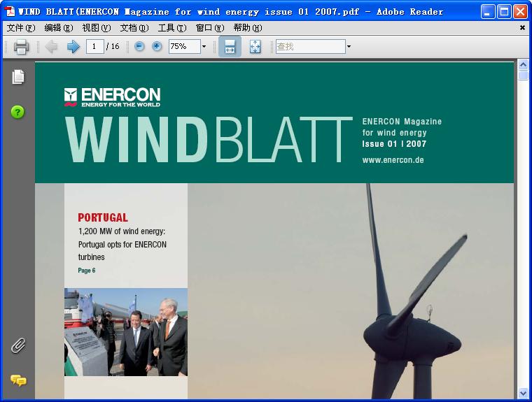The height and width of the screenshot is (402, 532).
Task: Open the 视图(V) menu
Action: (x=97, y=28)
